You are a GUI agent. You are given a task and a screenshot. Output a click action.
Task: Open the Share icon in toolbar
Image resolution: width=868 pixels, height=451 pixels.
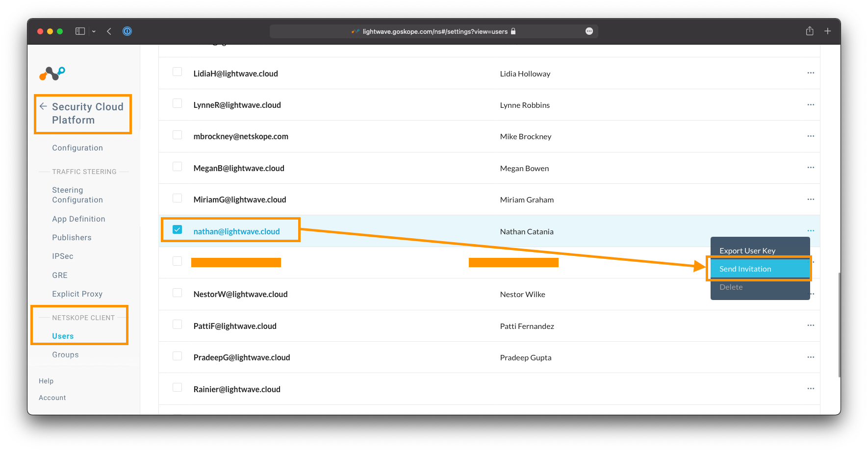[810, 31]
